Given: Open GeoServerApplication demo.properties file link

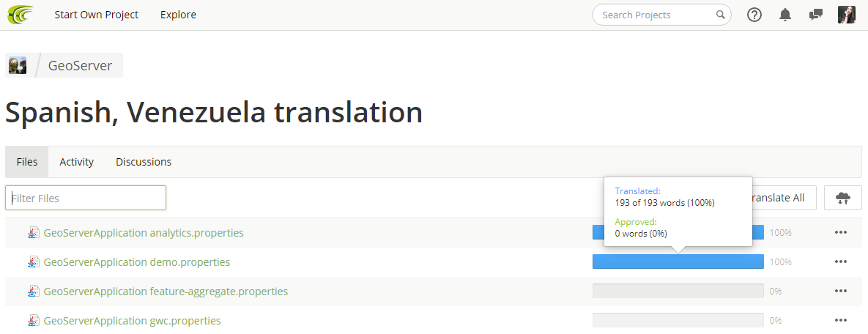Looking at the screenshot, I should click(137, 262).
